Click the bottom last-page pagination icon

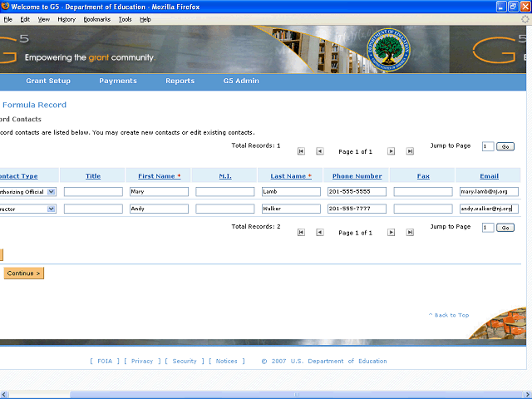click(x=410, y=233)
